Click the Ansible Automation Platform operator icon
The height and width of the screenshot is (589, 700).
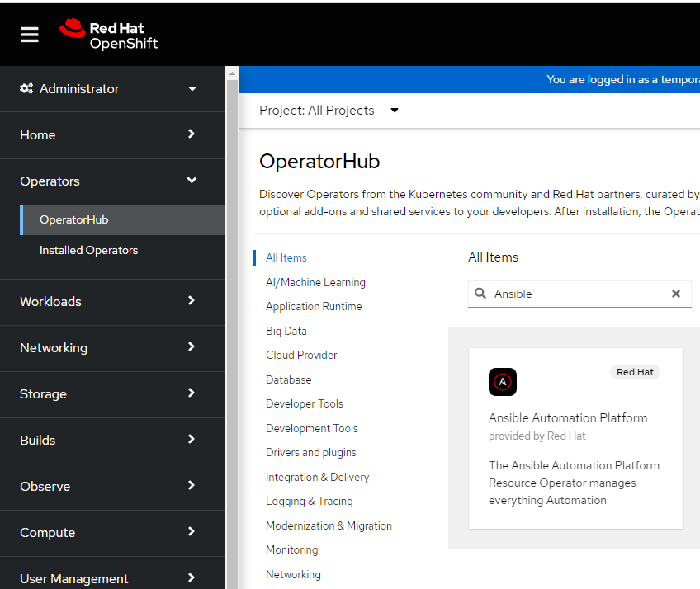[503, 382]
